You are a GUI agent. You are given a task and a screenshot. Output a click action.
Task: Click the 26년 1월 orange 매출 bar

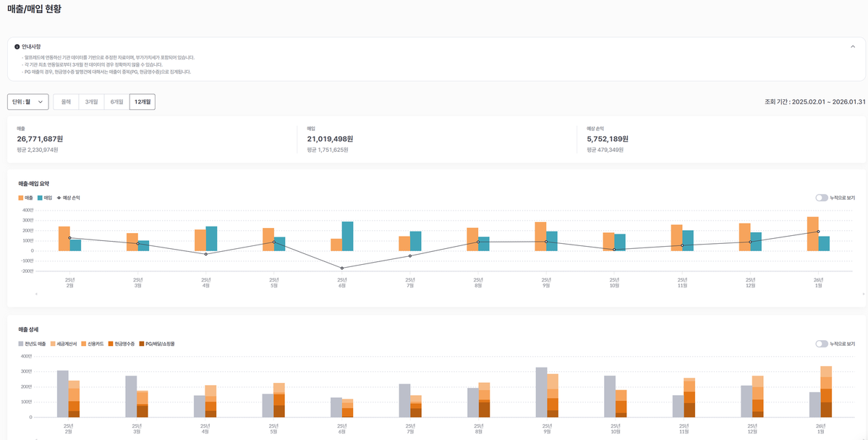(812, 234)
